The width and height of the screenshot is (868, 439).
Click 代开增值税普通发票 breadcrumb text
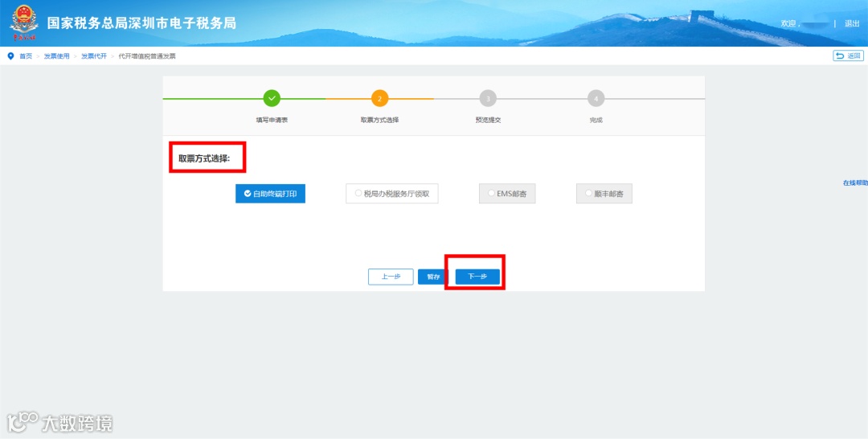point(147,56)
